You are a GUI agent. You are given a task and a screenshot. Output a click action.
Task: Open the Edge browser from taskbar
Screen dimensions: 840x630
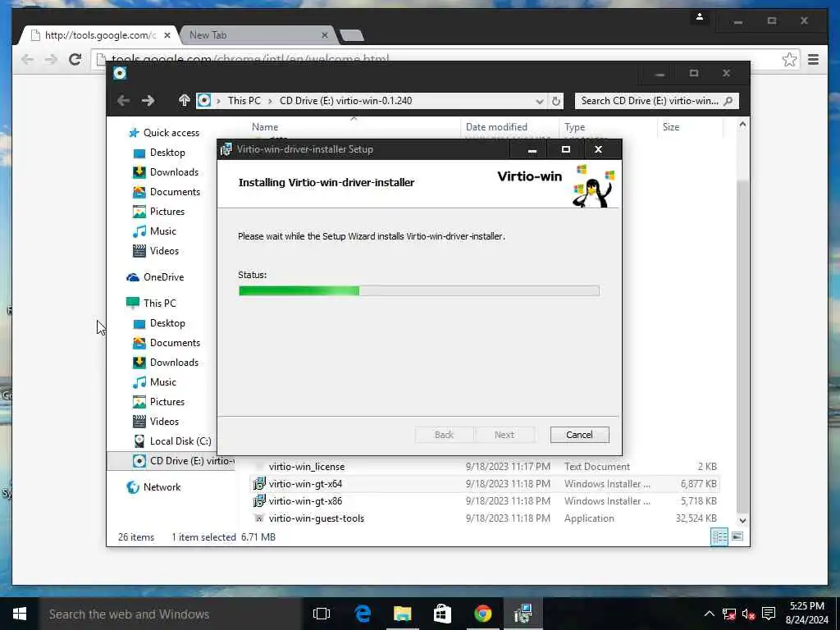363,614
